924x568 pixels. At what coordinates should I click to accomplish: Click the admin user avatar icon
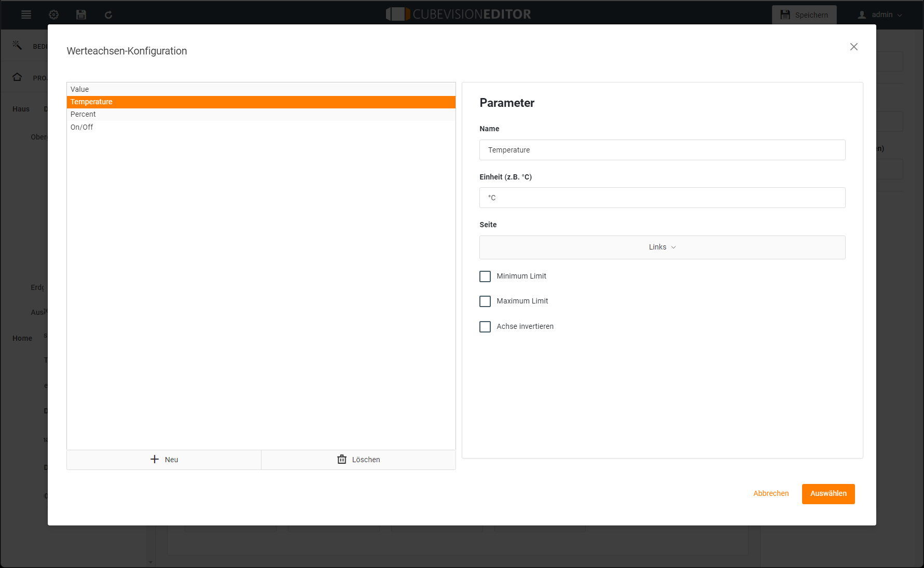tap(862, 15)
